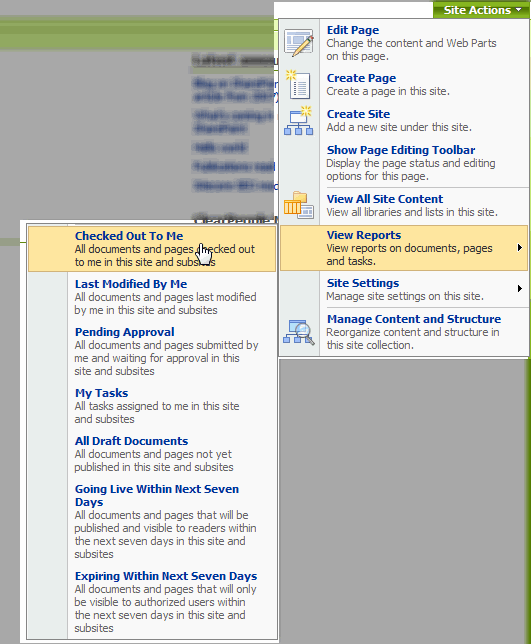The width and height of the screenshot is (531, 644).
Task: Open Expiring Within Next Seven Days report
Action: pos(152,602)
